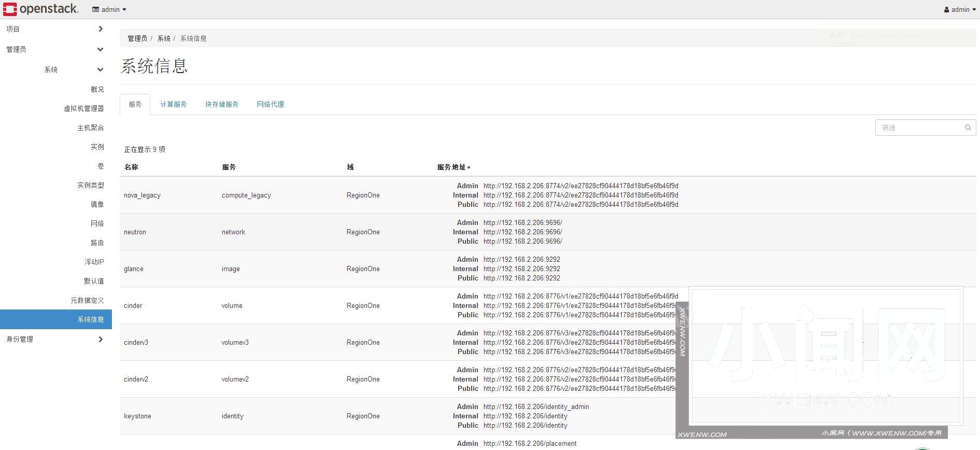Viewport: 980px width, 450px height.
Task: Click the cinder service name
Action: 133,306
